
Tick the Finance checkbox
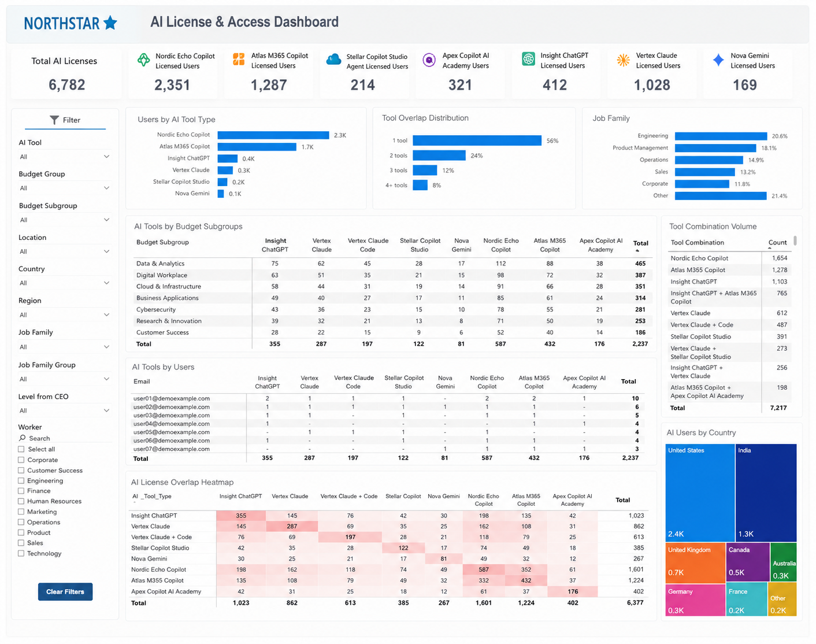tap(21, 491)
